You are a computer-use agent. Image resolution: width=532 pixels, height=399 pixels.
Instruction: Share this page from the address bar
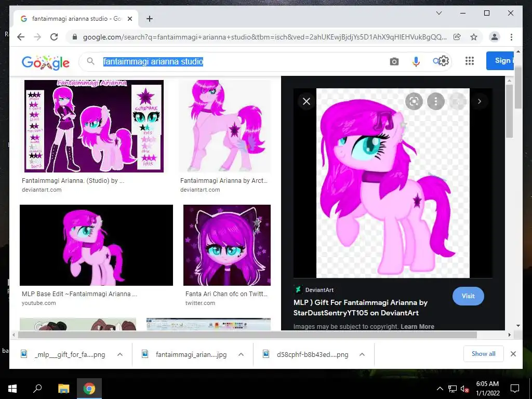tap(457, 37)
